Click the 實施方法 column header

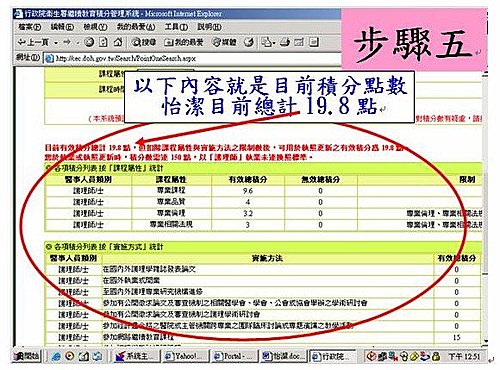pos(267,258)
